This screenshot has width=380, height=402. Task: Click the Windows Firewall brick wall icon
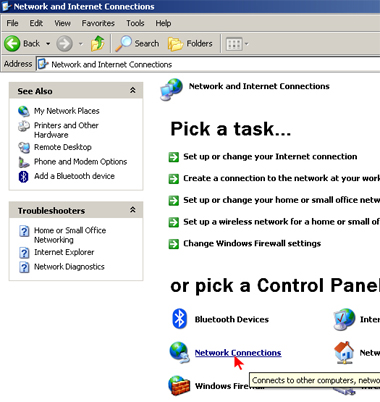(x=179, y=385)
